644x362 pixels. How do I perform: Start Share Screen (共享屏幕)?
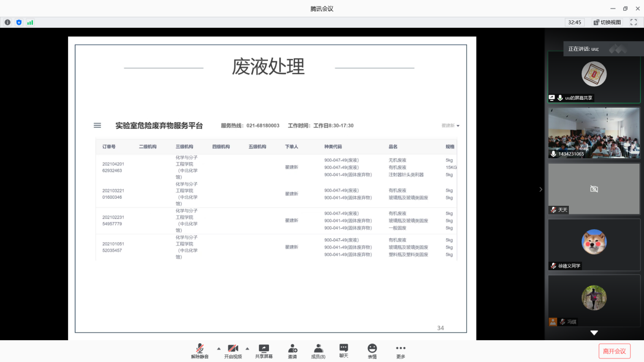[x=264, y=351]
